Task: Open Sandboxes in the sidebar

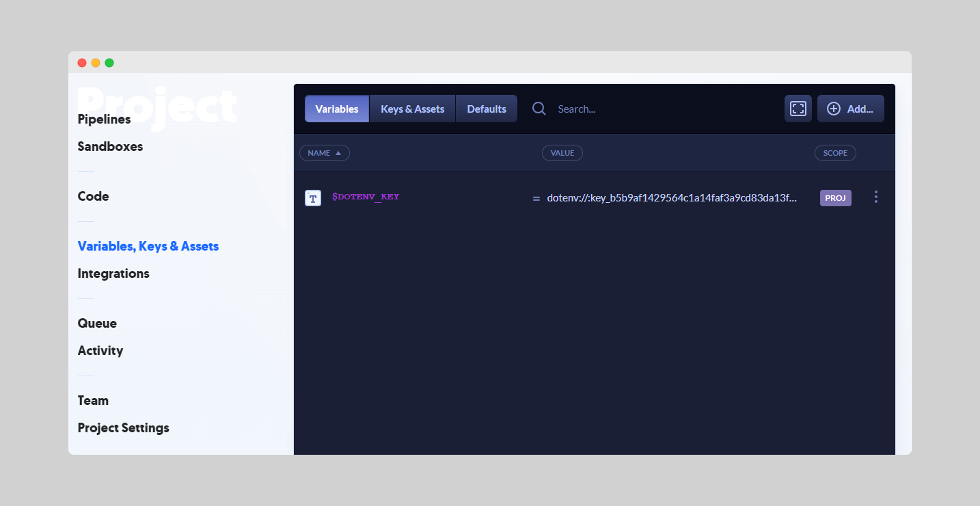Action: [110, 146]
